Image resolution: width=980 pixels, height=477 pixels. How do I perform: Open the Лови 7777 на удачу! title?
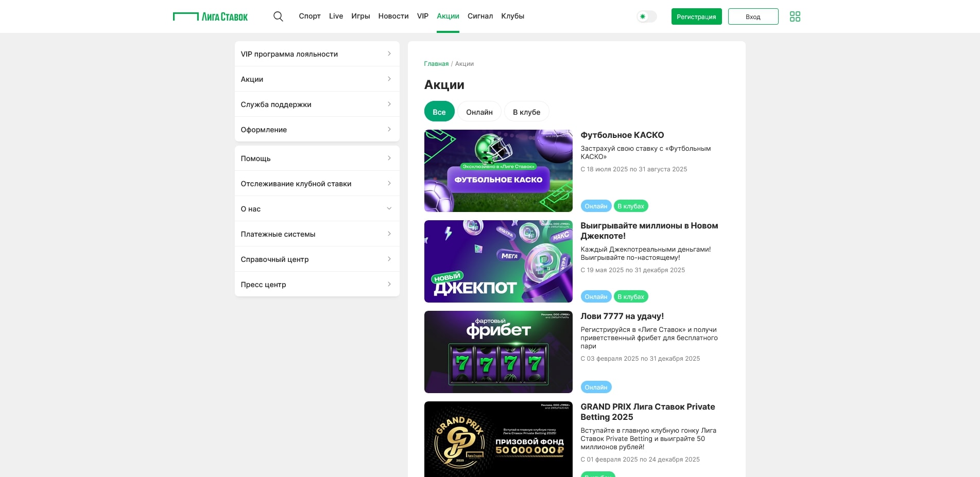click(622, 316)
